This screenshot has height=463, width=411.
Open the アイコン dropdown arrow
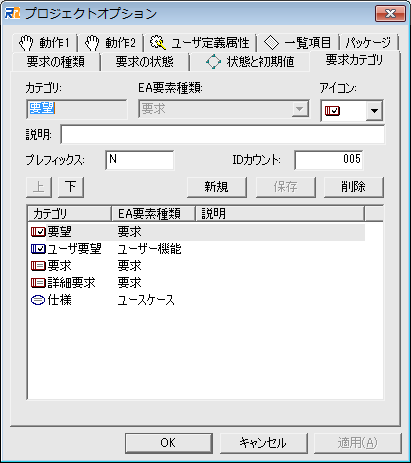point(374,111)
